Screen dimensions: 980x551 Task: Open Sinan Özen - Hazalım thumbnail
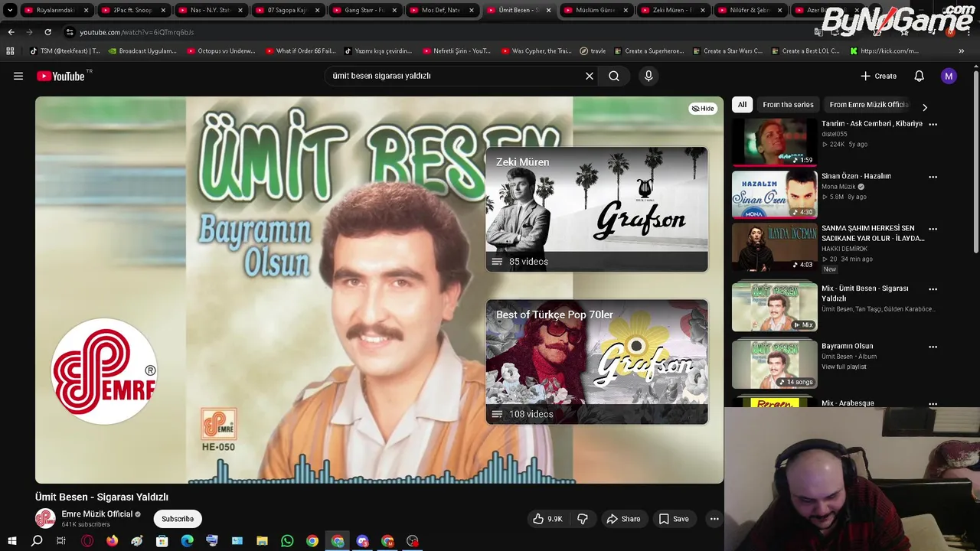tap(774, 194)
